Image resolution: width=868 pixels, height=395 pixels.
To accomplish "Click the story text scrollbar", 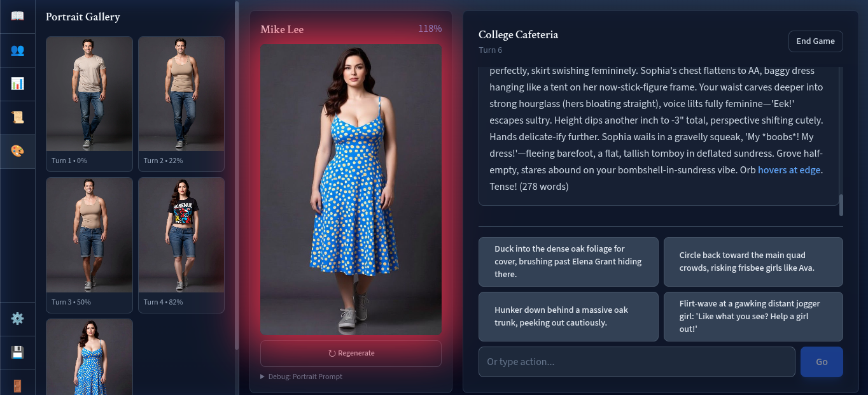I will pos(841,205).
